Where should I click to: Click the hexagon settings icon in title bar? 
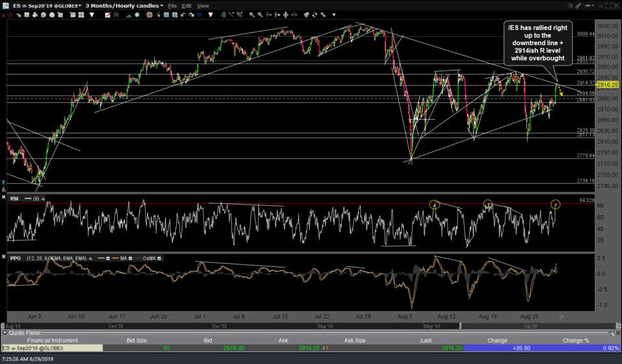pyautogui.click(x=570, y=6)
